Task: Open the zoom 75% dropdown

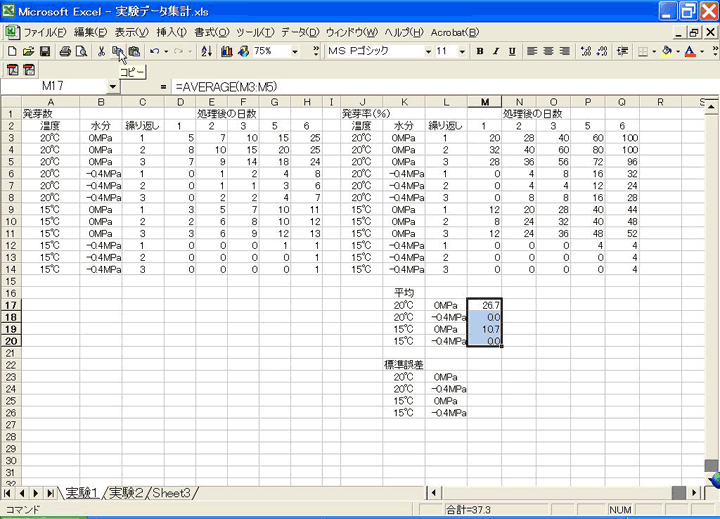Action: pos(296,51)
